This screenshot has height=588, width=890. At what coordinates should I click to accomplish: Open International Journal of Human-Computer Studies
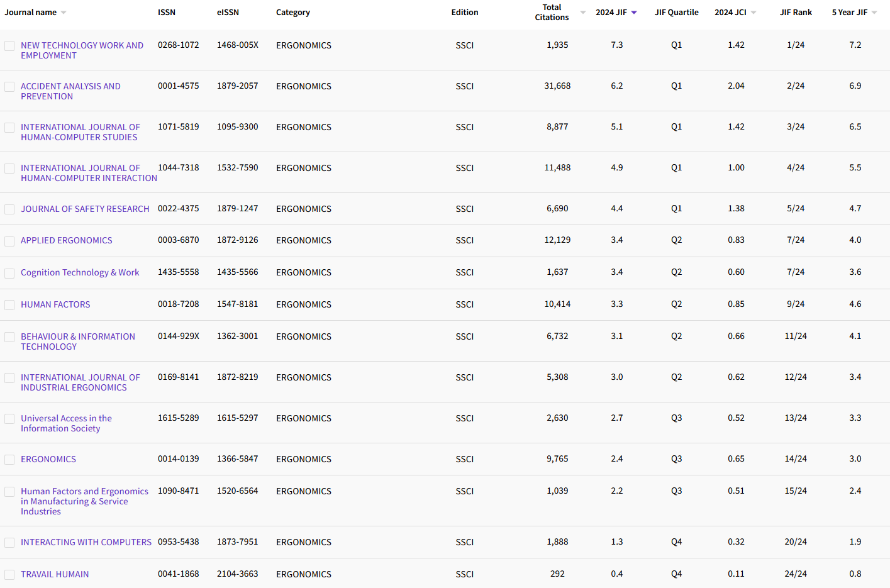pos(81,132)
